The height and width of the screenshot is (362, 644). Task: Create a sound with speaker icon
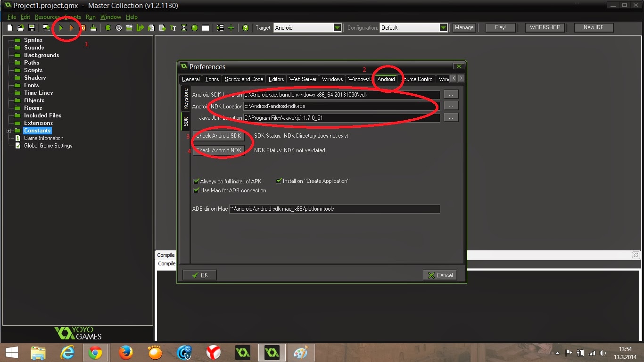tap(119, 28)
